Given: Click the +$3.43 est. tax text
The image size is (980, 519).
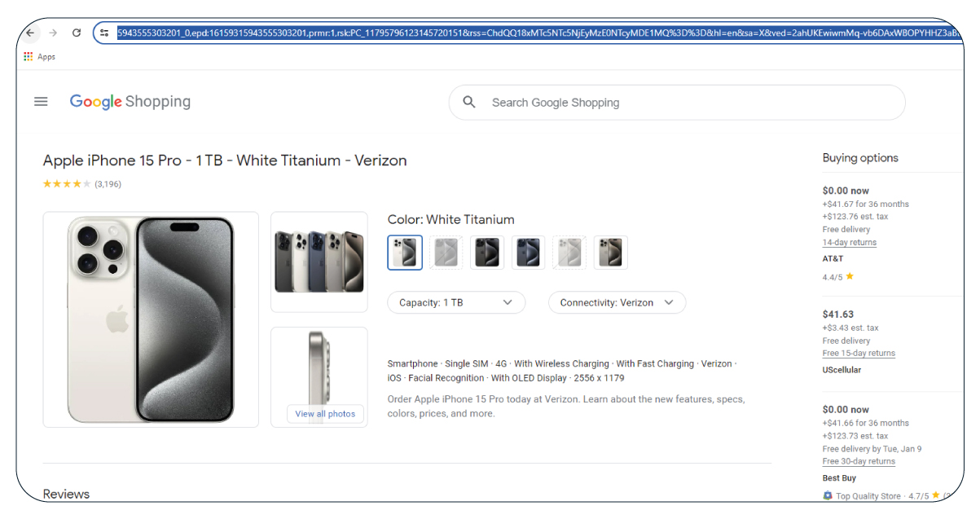Looking at the screenshot, I should click(x=850, y=328).
